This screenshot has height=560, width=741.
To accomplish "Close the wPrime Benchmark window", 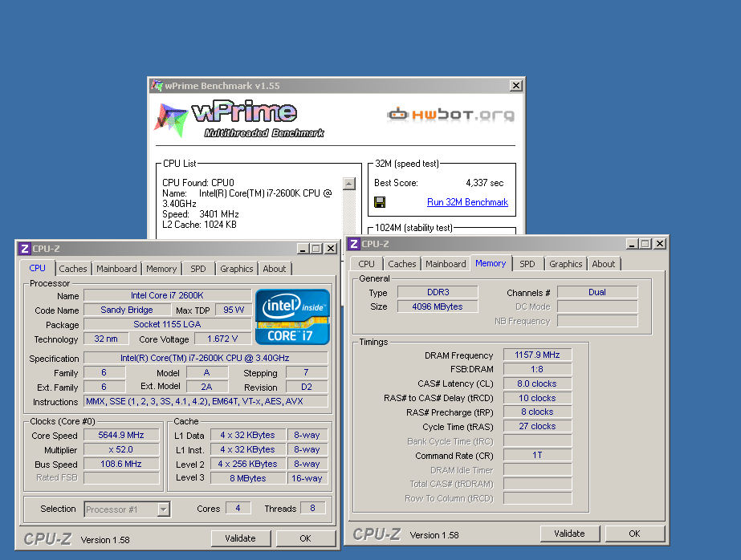I will pos(516,86).
